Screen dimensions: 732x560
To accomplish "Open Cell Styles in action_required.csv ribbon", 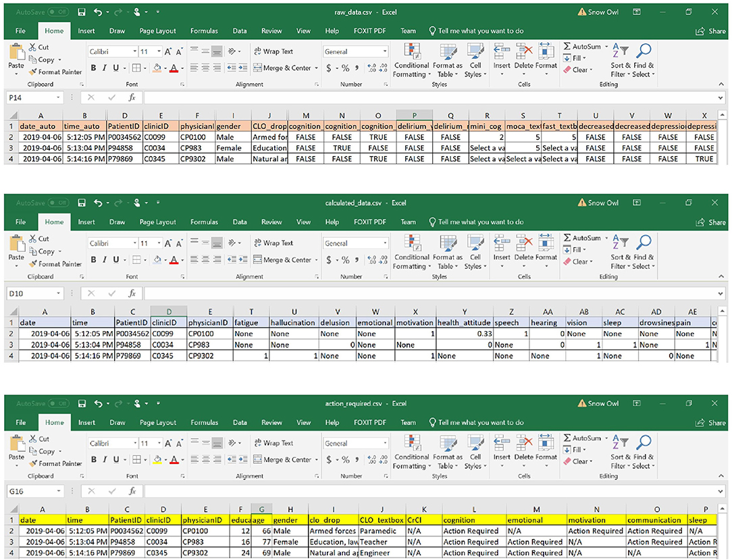I will coord(475,453).
